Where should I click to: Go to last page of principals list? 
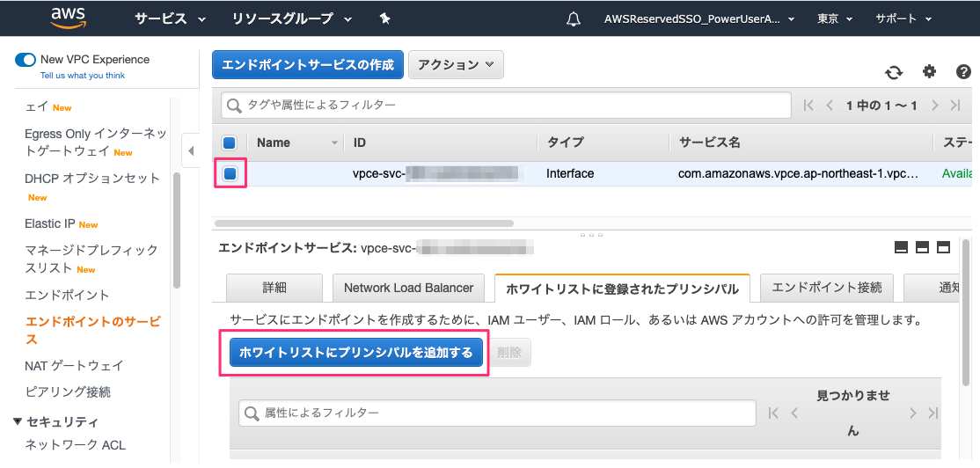pyautogui.click(x=933, y=413)
